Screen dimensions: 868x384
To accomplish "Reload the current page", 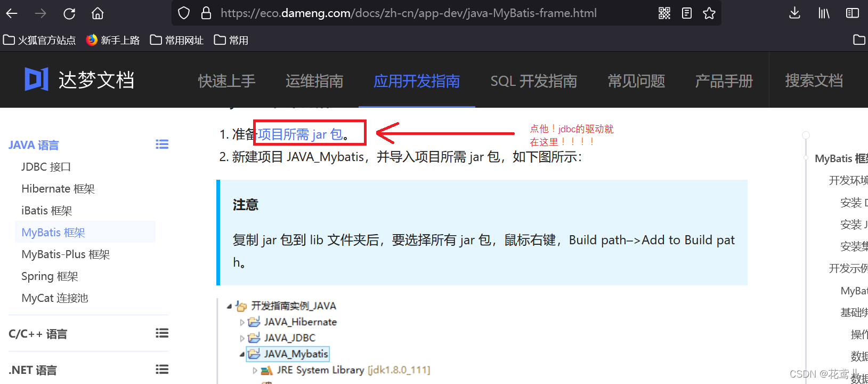I will pos(69,13).
